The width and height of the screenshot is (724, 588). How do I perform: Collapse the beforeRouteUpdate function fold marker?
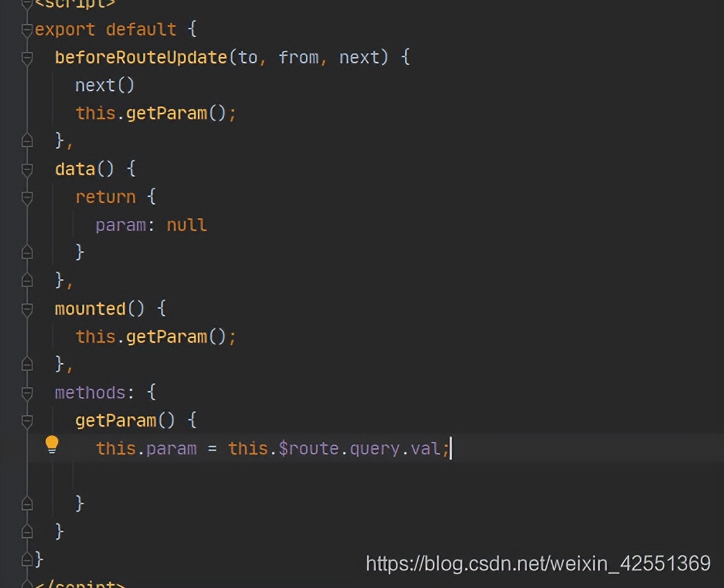(x=27, y=58)
